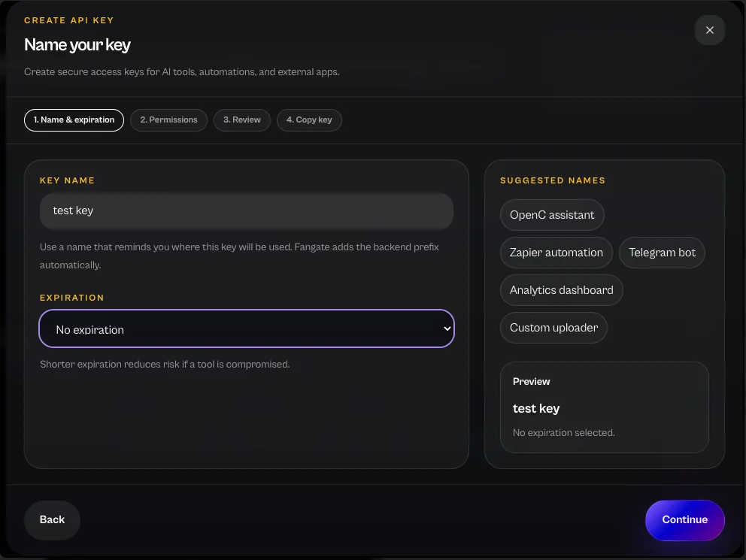Open the Review step tab
The height and width of the screenshot is (560, 746).
(241, 120)
